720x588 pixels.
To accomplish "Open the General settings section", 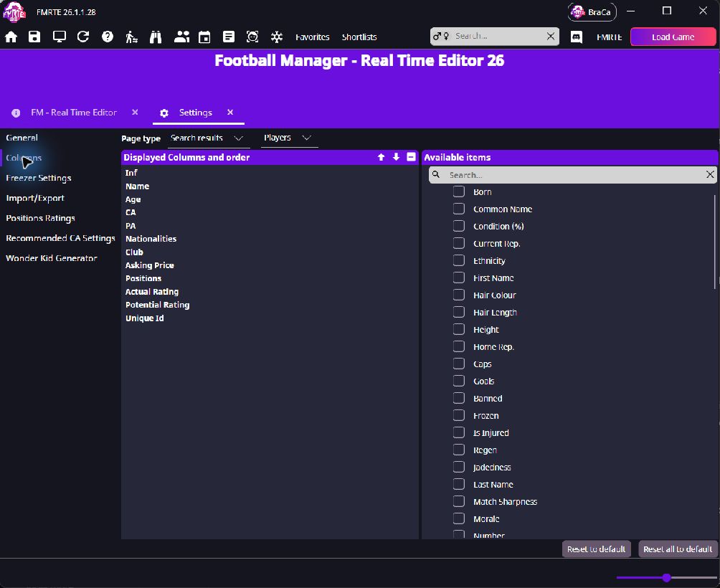I will click(x=22, y=138).
